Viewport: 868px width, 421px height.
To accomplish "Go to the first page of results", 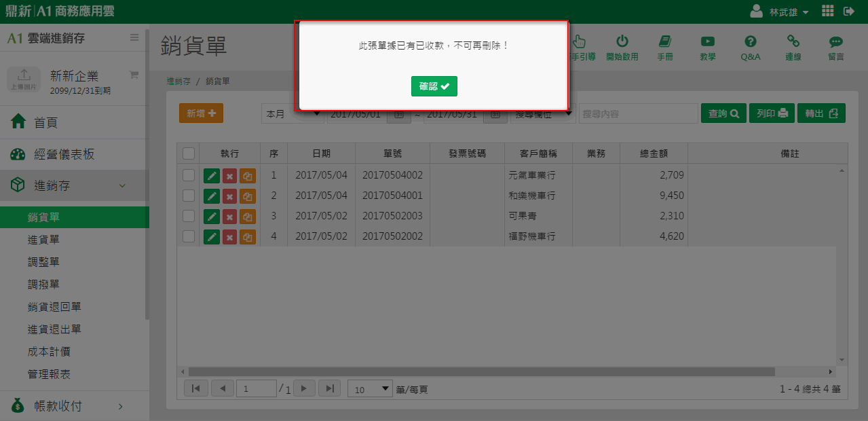I will 195,388.
